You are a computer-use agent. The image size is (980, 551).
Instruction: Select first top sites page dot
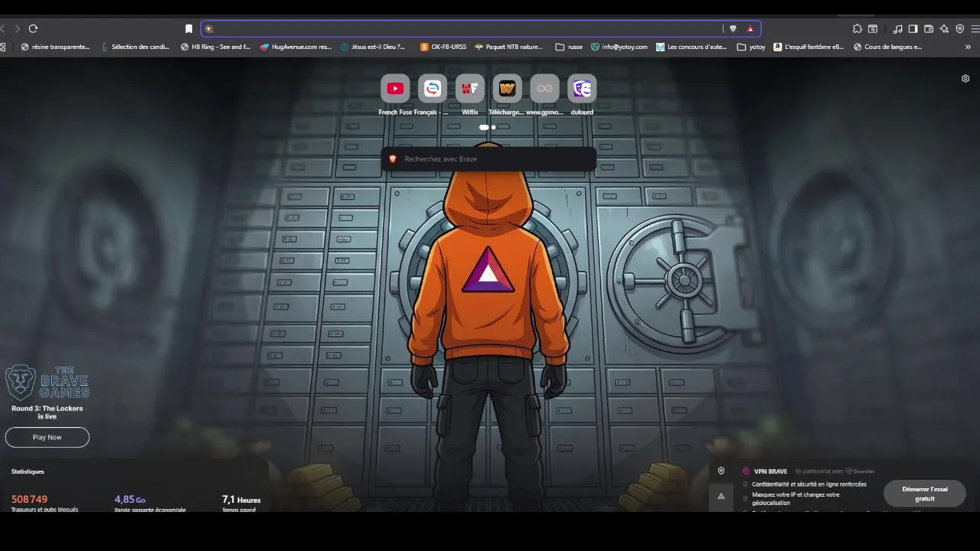[484, 127]
